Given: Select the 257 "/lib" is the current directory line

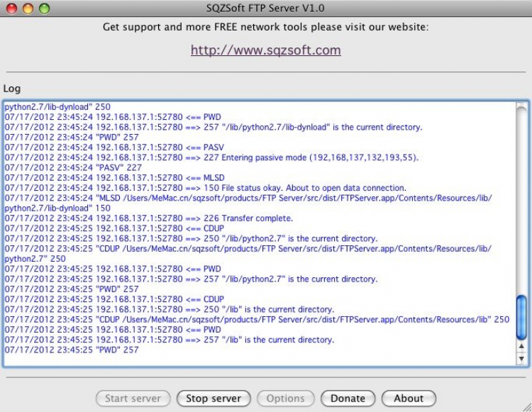Looking at the screenshot, I should pyautogui.click(x=170, y=340).
